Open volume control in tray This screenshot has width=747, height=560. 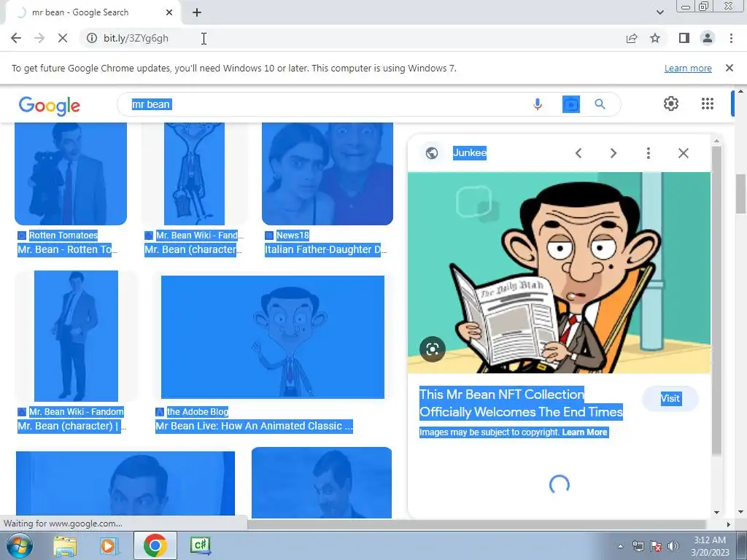pyautogui.click(x=673, y=546)
